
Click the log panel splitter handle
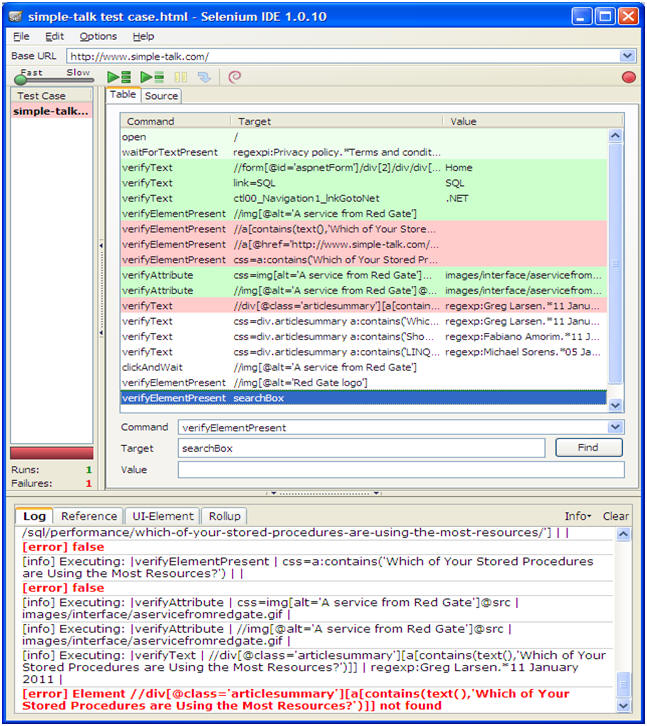324,494
